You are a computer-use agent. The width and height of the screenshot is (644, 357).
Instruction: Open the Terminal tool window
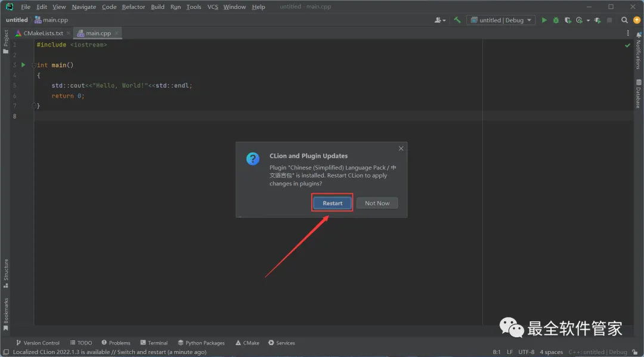(154, 343)
